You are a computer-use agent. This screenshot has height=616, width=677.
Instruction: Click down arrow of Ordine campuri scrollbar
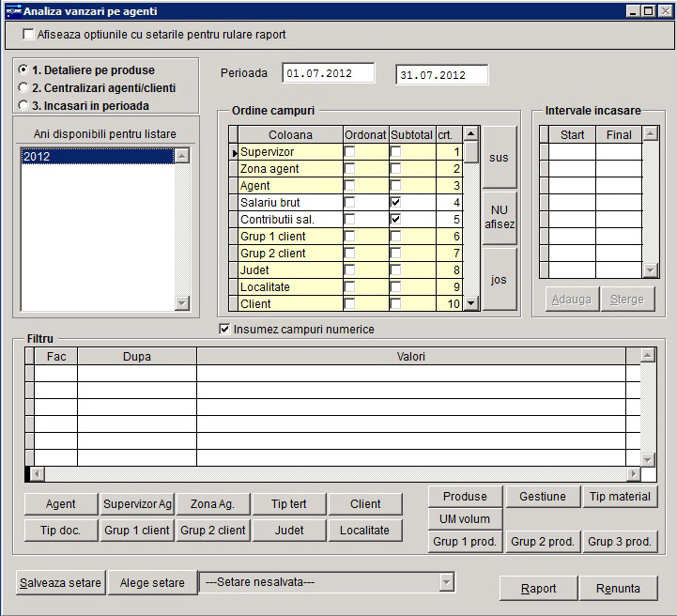pyautogui.click(x=470, y=303)
